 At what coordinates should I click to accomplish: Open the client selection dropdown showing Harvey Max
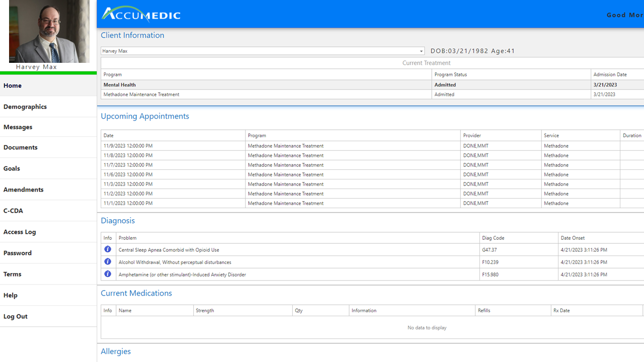coord(421,51)
